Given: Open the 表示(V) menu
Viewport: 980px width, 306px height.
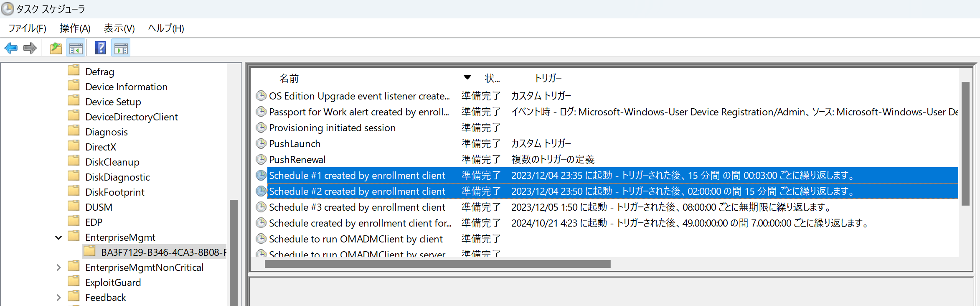Looking at the screenshot, I should (119, 28).
